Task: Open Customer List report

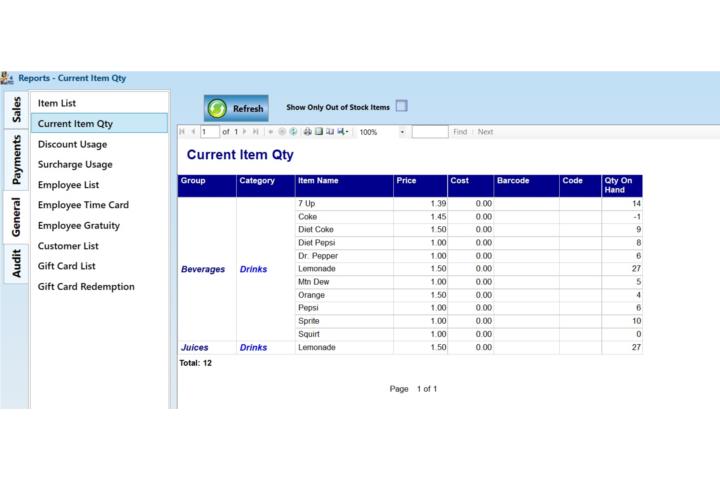Action: coord(99,246)
